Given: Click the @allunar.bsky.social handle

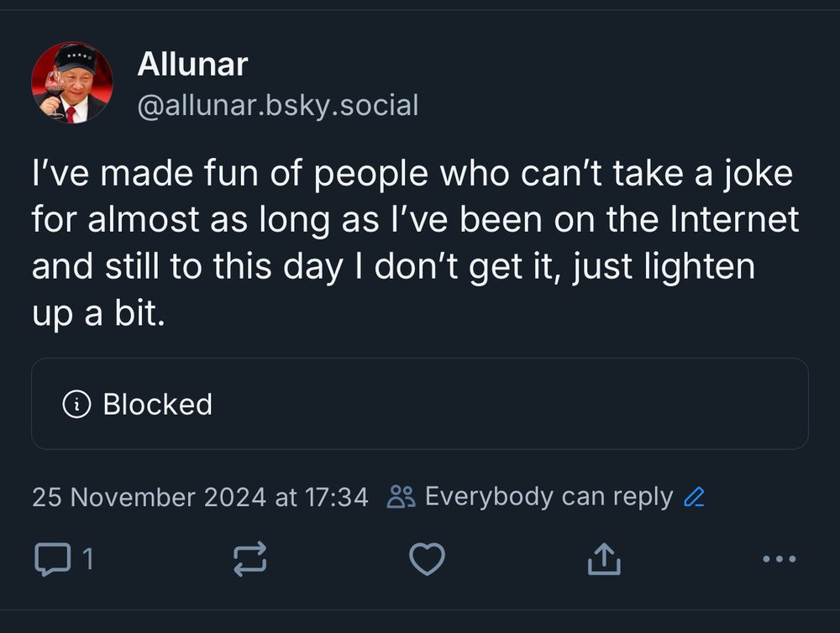Looking at the screenshot, I should coord(277,106).
